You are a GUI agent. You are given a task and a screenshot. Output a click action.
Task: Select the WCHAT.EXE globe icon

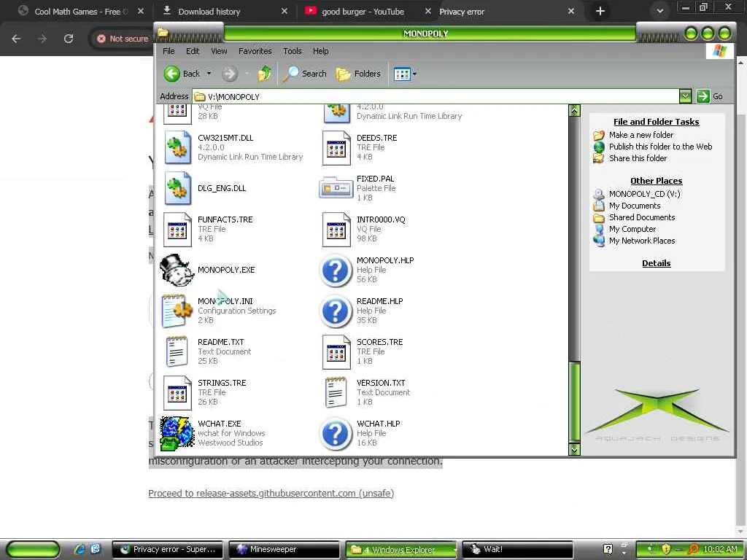[177, 433]
